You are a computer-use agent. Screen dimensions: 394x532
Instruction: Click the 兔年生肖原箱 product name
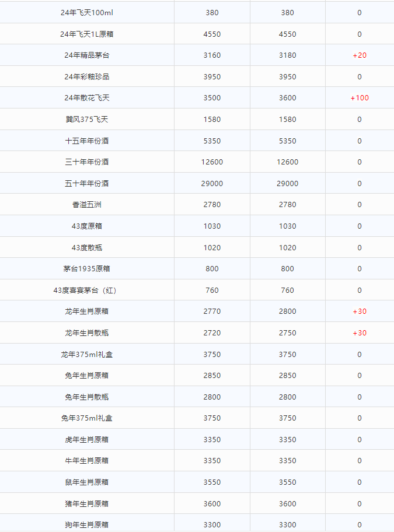(87, 375)
